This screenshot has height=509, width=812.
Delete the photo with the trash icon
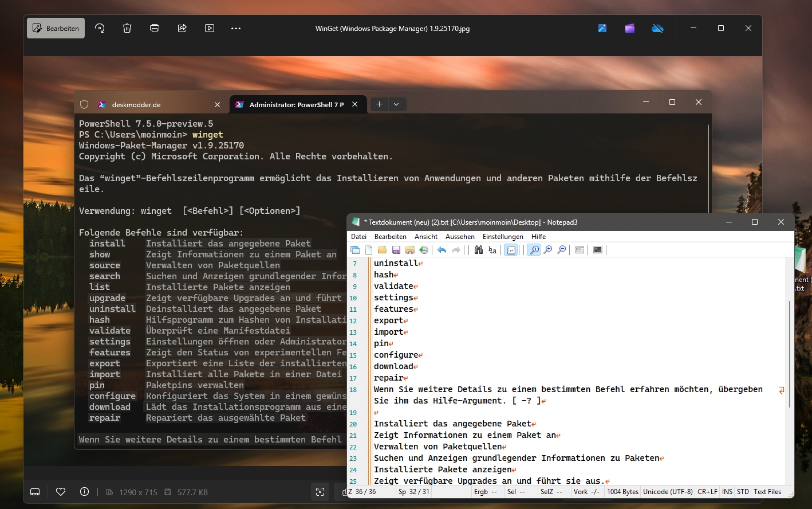127,28
